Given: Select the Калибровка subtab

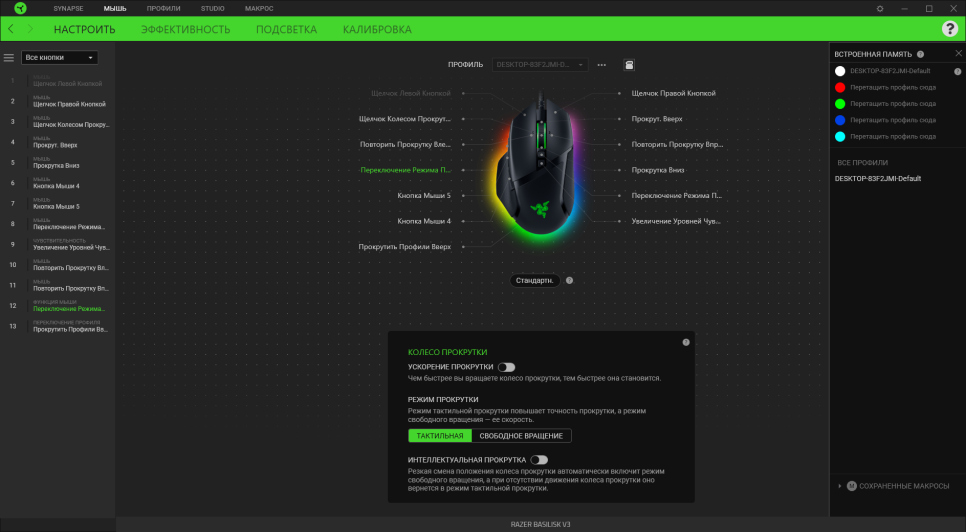Looking at the screenshot, I should click(x=377, y=30).
